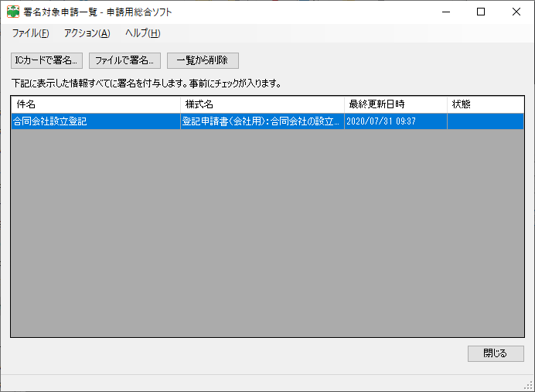The height and width of the screenshot is (392, 535).
Task: Click the 登記申請書(会社用) form name cell
Action: pos(262,121)
